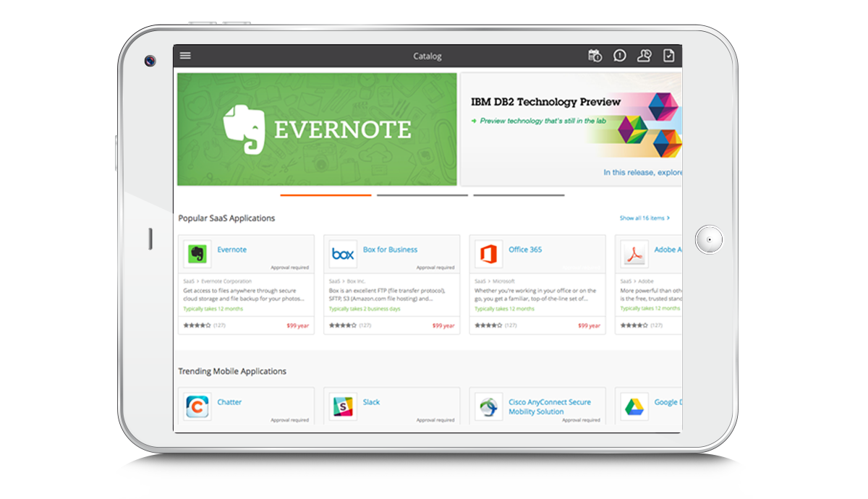Open the user profile icon in header
Image resolution: width=868 pixels, height=499 pixels.
(x=644, y=56)
